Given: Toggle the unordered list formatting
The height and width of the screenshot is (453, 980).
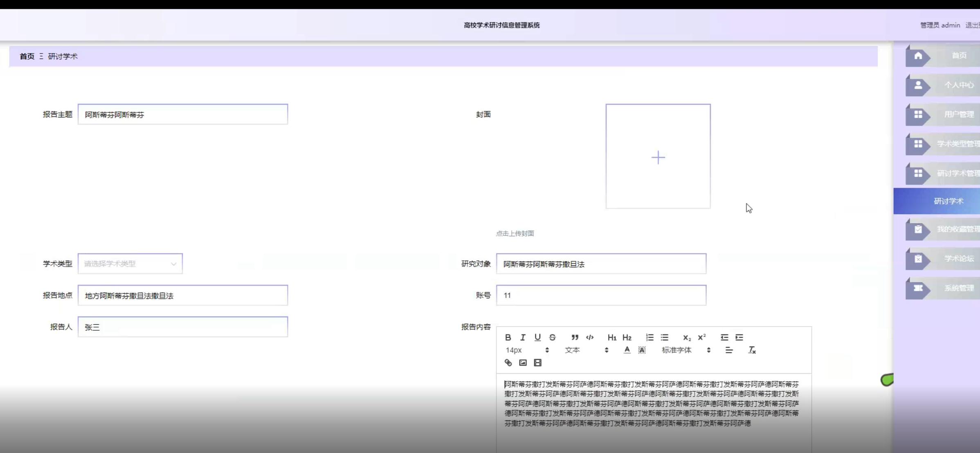Looking at the screenshot, I should [665, 337].
